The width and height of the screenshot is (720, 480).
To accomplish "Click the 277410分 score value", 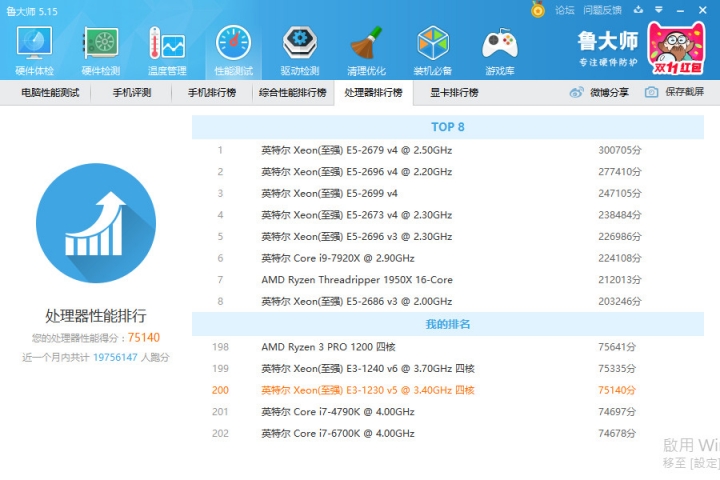I will tap(619, 172).
